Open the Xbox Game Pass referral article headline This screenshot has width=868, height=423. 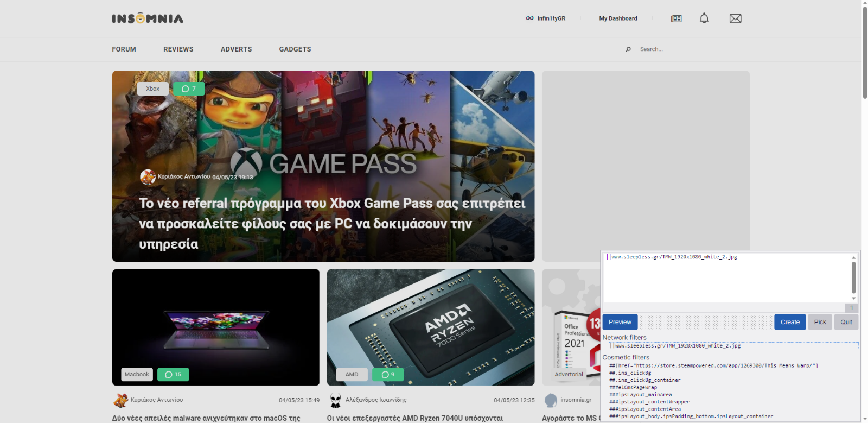[x=332, y=224]
